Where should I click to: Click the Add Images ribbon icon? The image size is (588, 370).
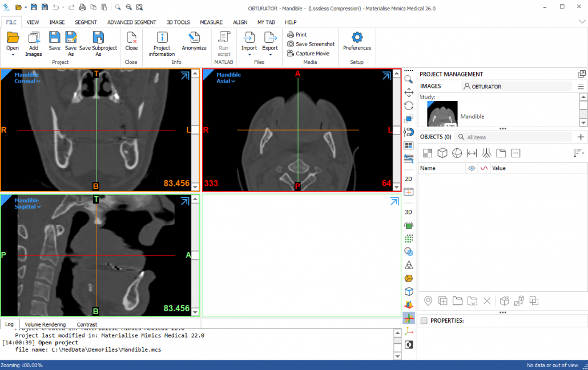[34, 43]
